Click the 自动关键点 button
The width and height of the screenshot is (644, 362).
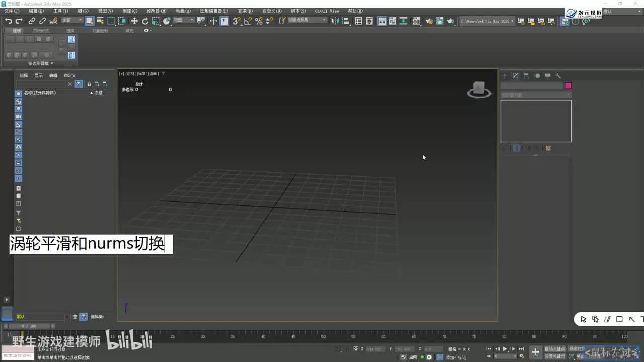[554, 349]
